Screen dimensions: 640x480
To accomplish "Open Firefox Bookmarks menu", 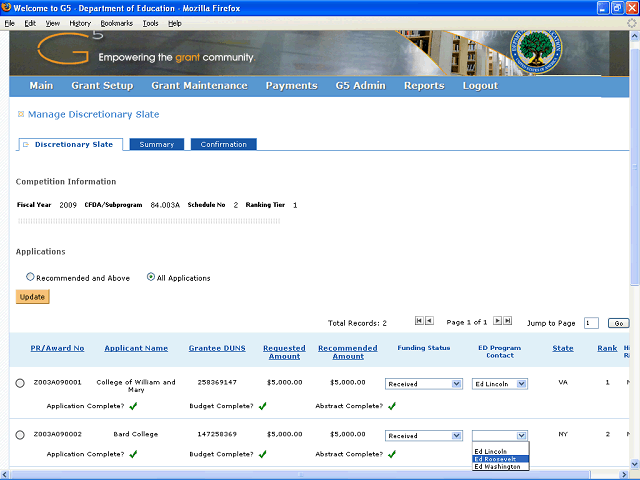I will (115, 22).
